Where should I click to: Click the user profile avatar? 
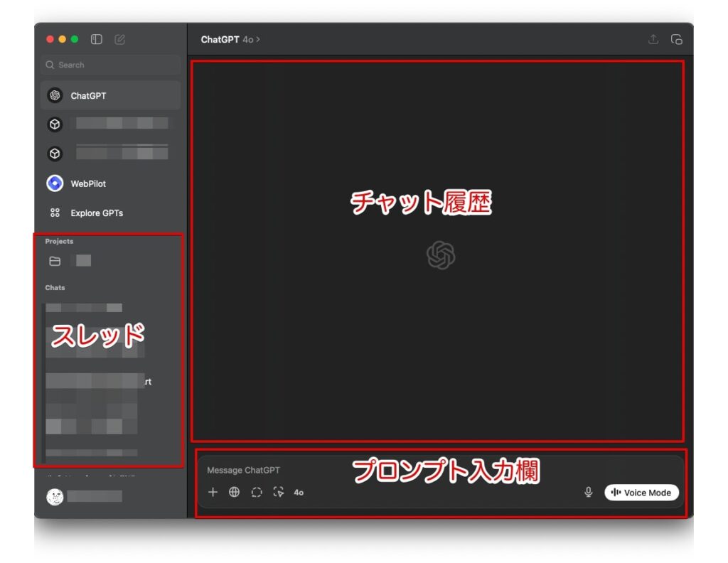[55, 497]
